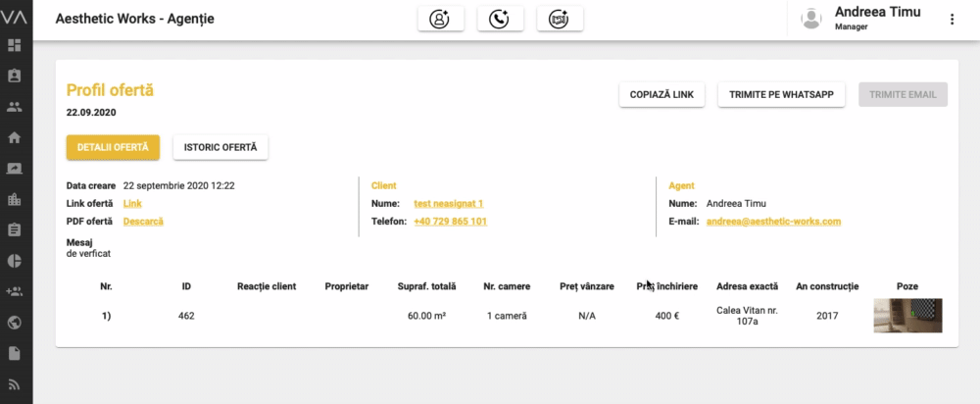Switch to Istoric ofertă tab
980x404 pixels.
220,147
